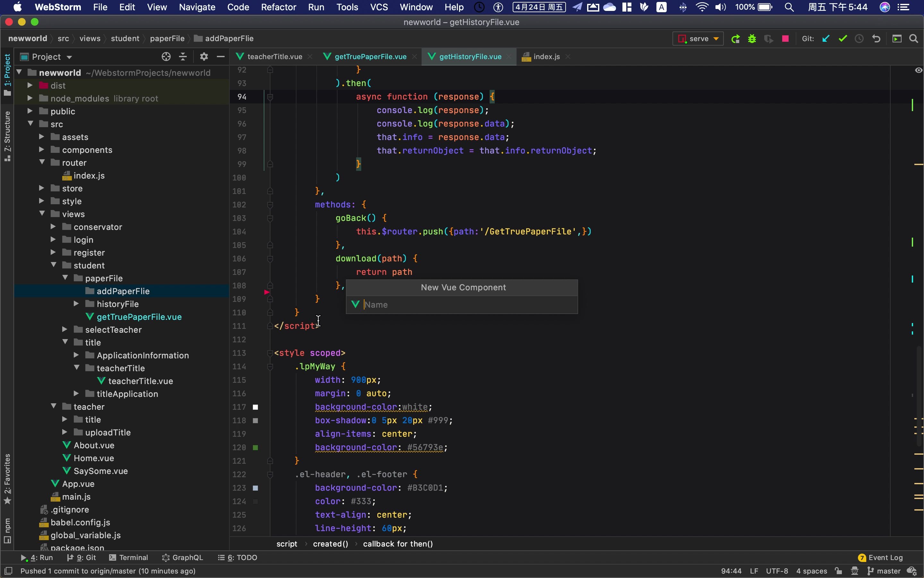Open Project panel settings gear

204,57
